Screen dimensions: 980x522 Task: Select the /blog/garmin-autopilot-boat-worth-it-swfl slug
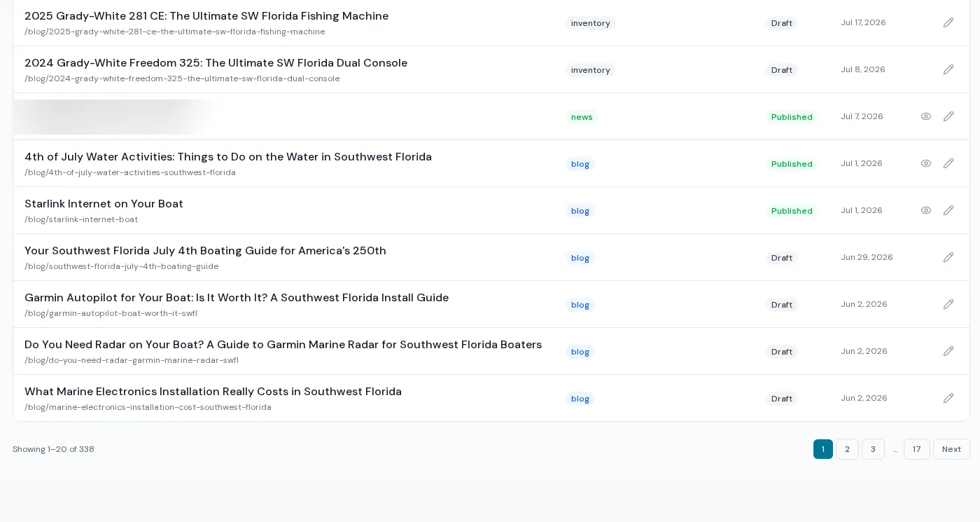click(111, 313)
